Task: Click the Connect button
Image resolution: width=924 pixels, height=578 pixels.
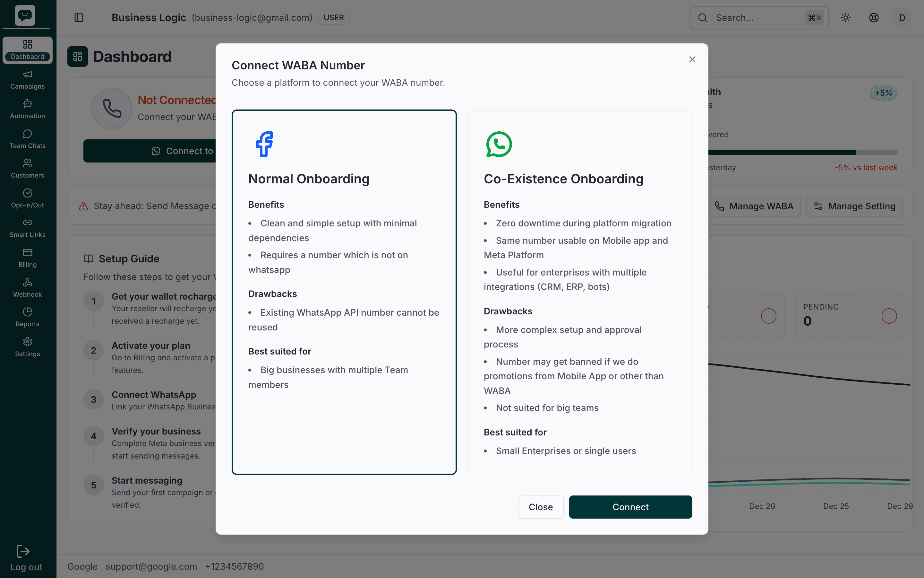Action: (630, 507)
